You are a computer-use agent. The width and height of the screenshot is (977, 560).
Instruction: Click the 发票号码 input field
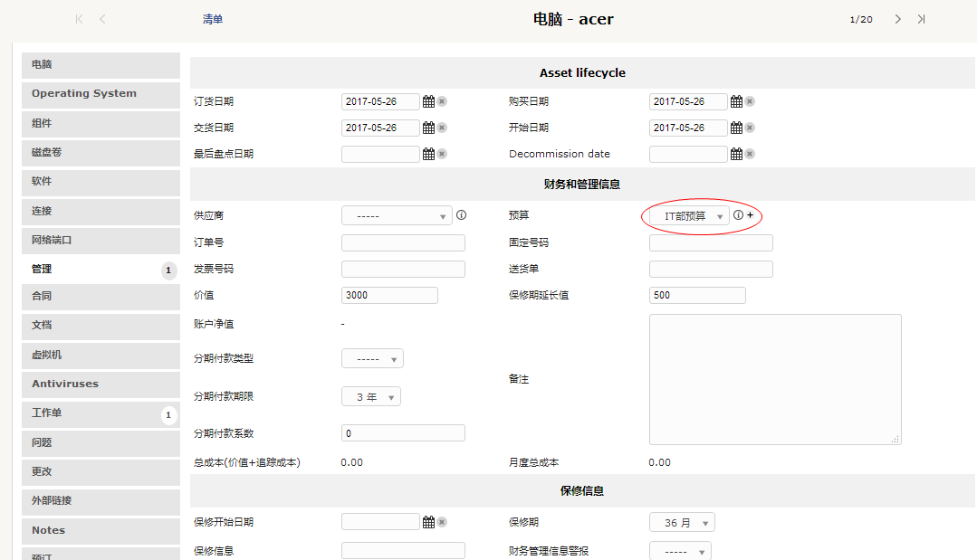tap(403, 269)
